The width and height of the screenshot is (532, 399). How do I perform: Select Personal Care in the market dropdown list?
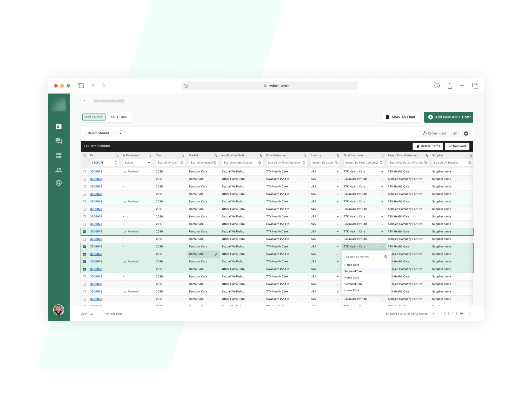coord(353,271)
